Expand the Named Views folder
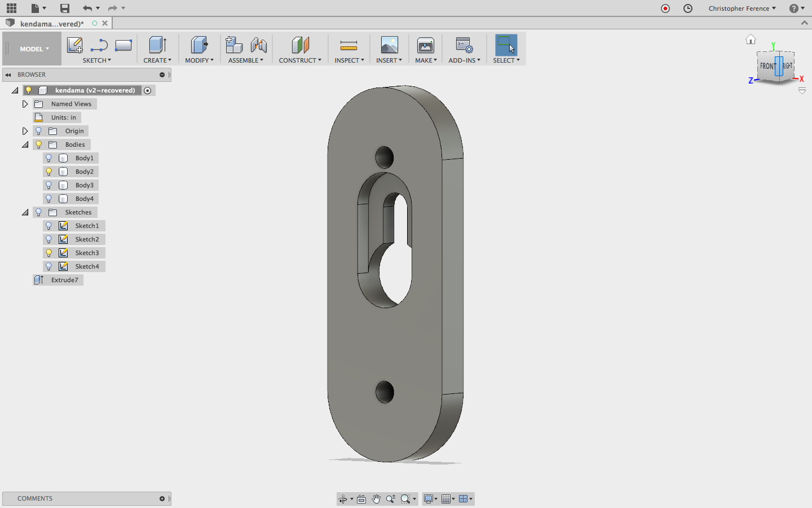812x508 pixels. click(25, 104)
